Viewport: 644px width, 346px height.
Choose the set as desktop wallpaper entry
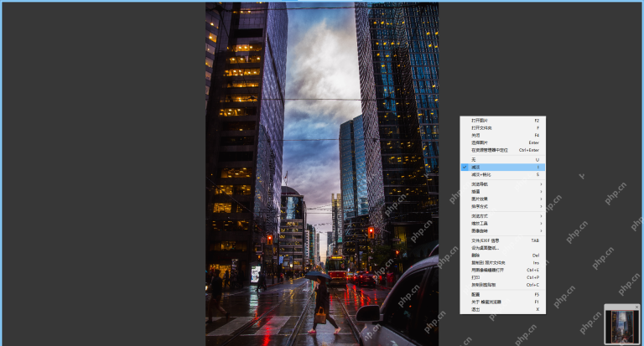tap(503, 248)
